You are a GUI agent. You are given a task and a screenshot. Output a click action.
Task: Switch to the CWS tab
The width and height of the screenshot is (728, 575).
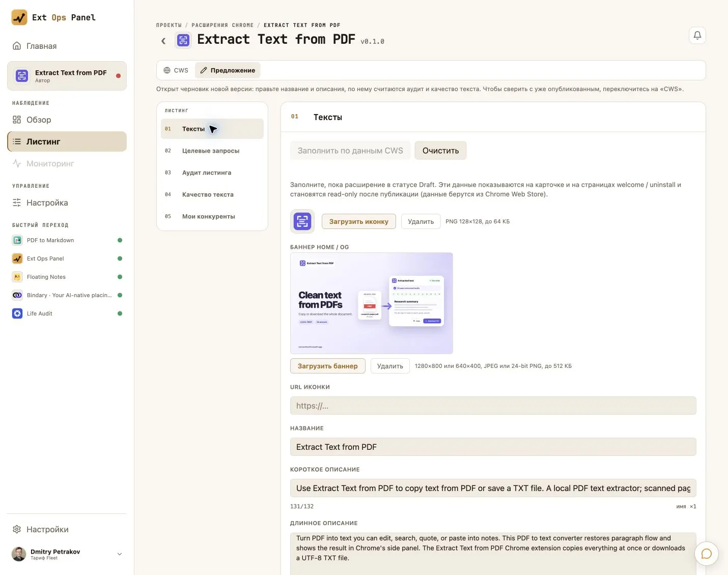pyautogui.click(x=176, y=70)
